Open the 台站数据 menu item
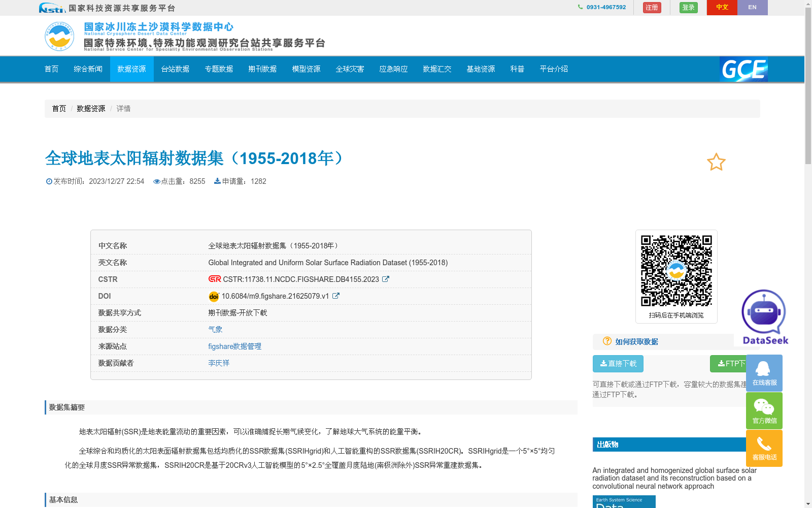 coord(176,69)
